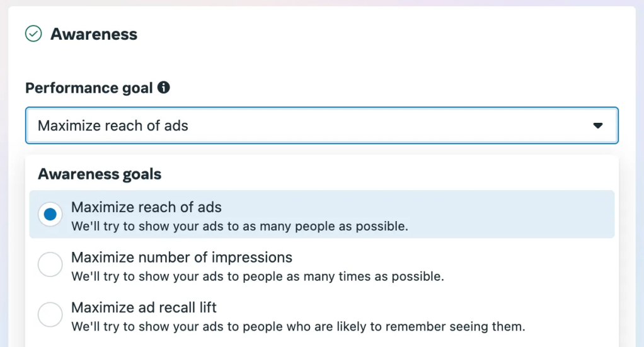Click the Awareness section heading
Image resolution: width=644 pixels, height=347 pixels.
point(94,34)
